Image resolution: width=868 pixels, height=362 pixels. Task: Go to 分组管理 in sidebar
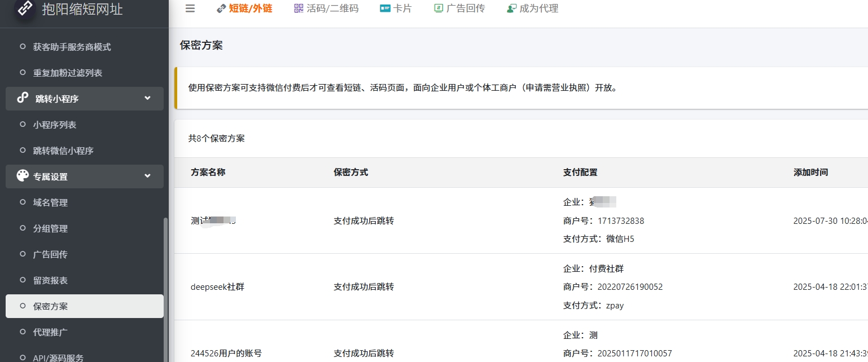point(50,228)
